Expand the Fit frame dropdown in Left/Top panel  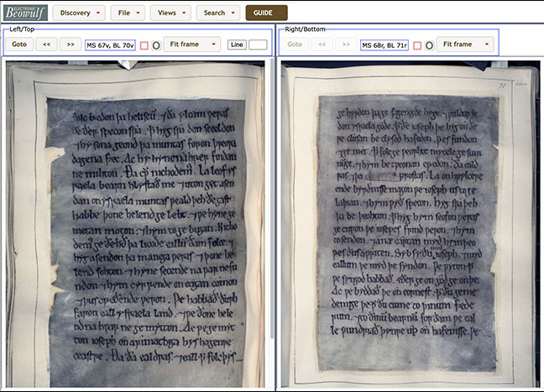[x=192, y=44]
